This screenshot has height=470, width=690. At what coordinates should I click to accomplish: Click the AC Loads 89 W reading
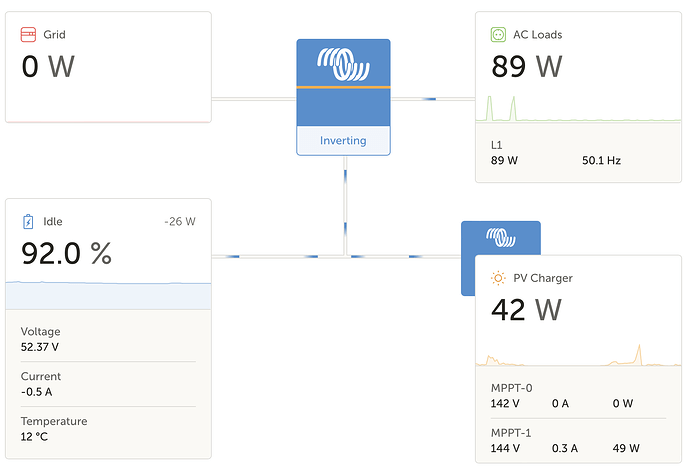[x=526, y=67]
